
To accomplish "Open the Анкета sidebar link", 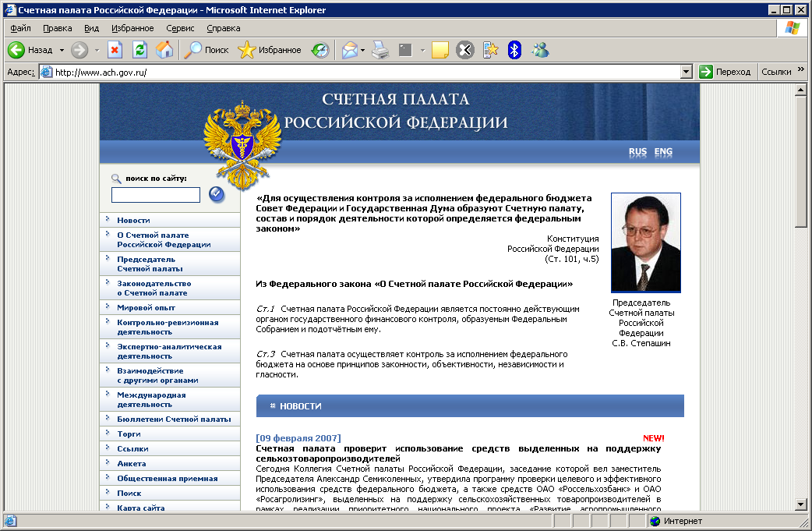I will tap(132, 464).
